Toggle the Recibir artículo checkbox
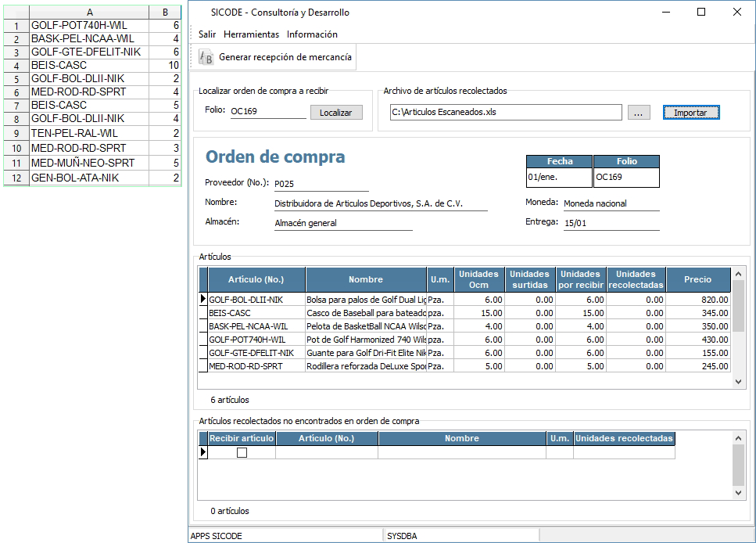This screenshot has height=543, width=756. pyautogui.click(x=242, y=452)
